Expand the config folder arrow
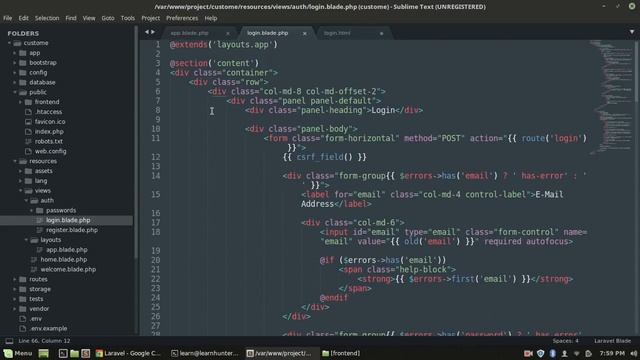This screenshot has width=640, height=360. click(x=15, y=72)
